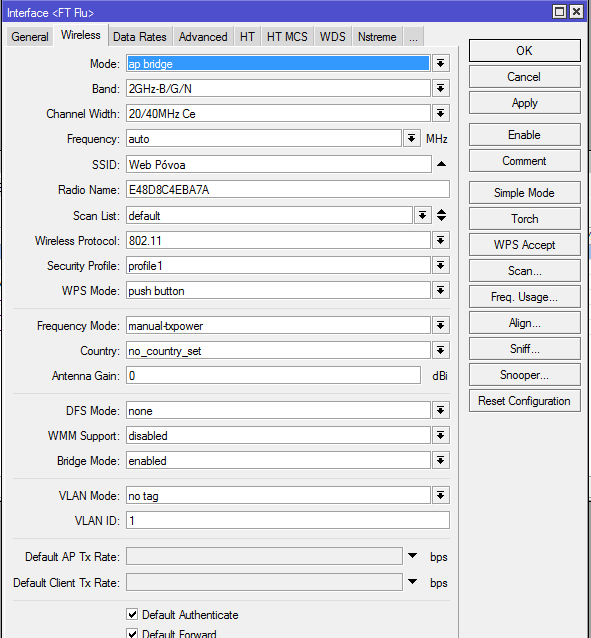Open the Align... tool

tap(525, 323)
